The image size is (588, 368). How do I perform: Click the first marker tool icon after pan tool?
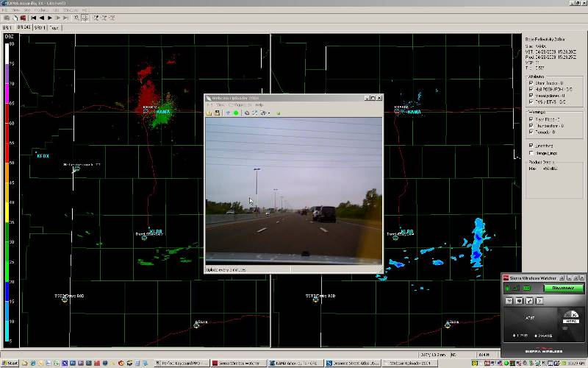(96, 18)
